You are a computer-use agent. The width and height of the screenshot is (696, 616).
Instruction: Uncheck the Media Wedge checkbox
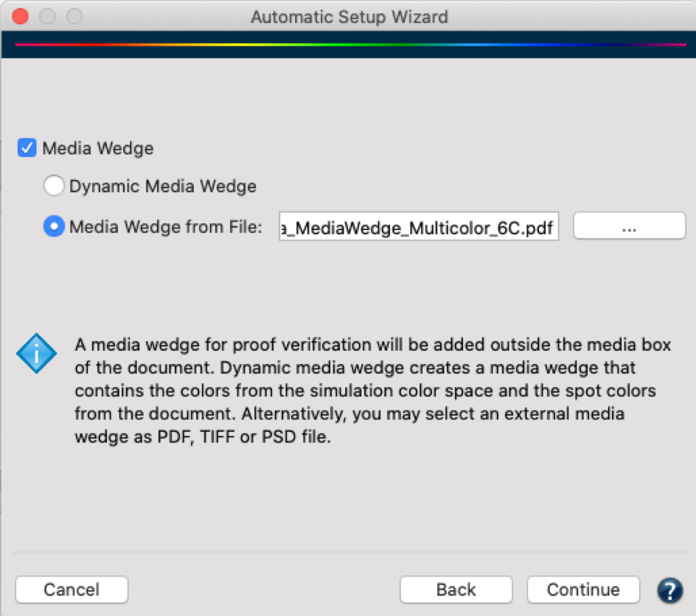coord(27,148)
